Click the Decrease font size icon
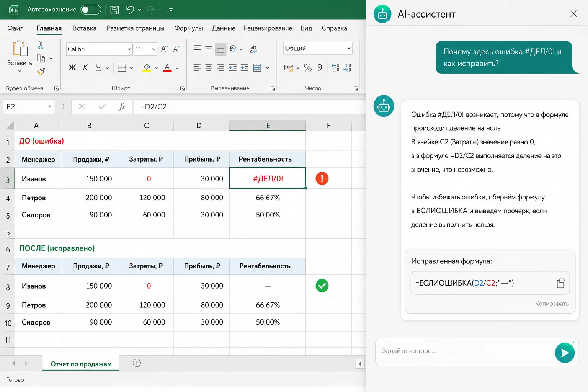Image resolution: width=588 pixels, height=392 pixels. (x=176, y=49)
